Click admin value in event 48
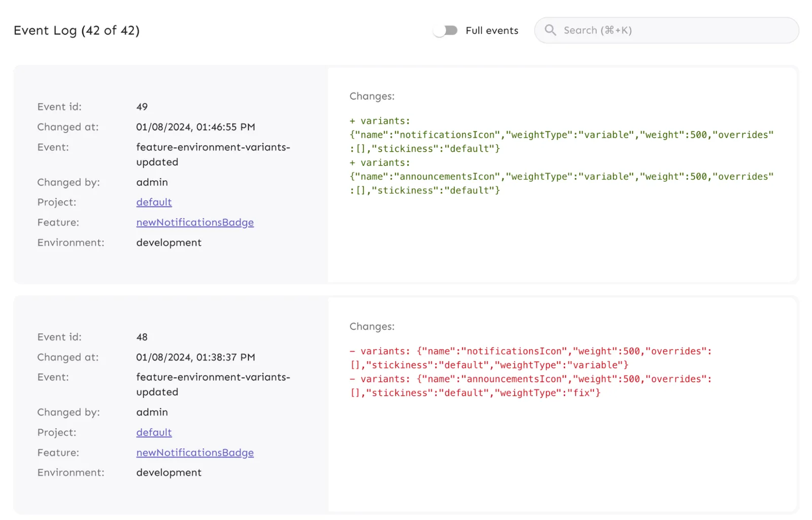812x520 pixels. [x=152, y=412]
